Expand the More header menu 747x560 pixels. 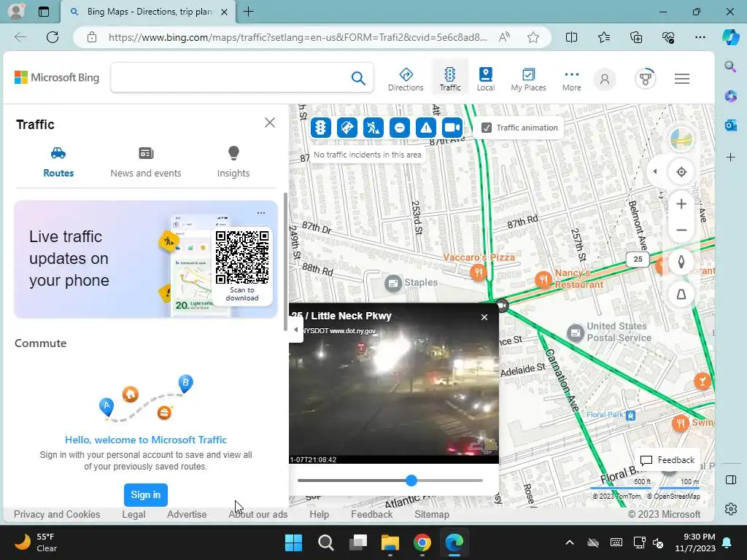point(571,80)
